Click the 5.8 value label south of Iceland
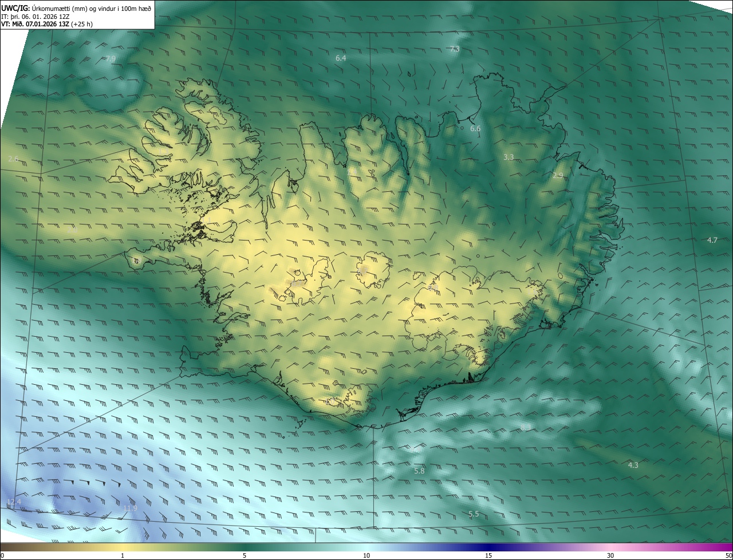The width and height of the screenshot is (733, 560). (419, 471)
